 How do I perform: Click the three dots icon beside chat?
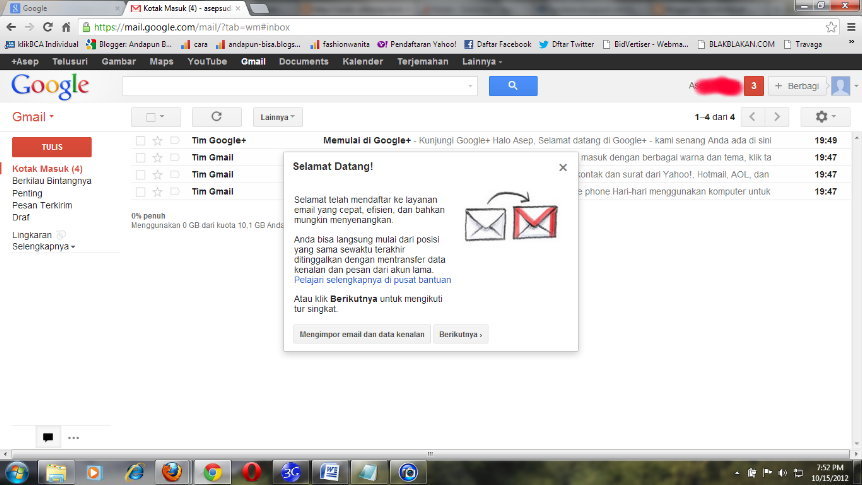pos(74,438)
